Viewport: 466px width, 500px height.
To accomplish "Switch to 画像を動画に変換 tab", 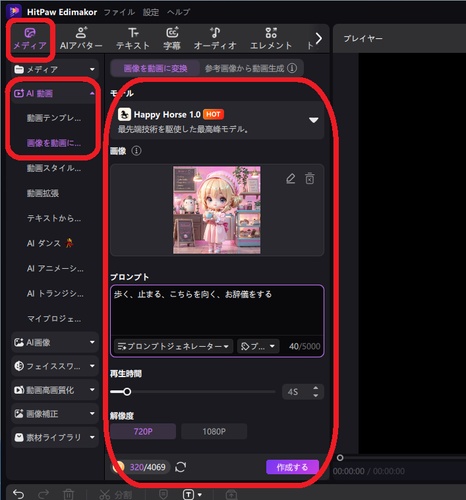I will [x=155, y=68].
